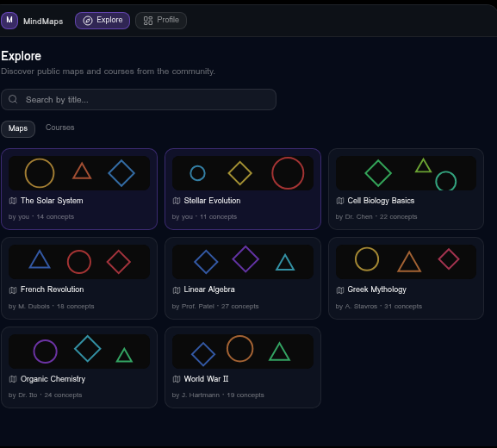Click the Greek Mythology shapes thumbnail
Screen dimensions: 497x448
pos(406,262)
